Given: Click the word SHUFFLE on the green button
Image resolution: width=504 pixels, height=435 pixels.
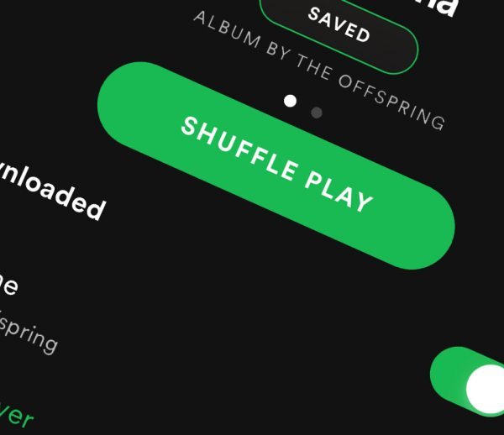Looking at the screenshot, I should pos(239,149).
